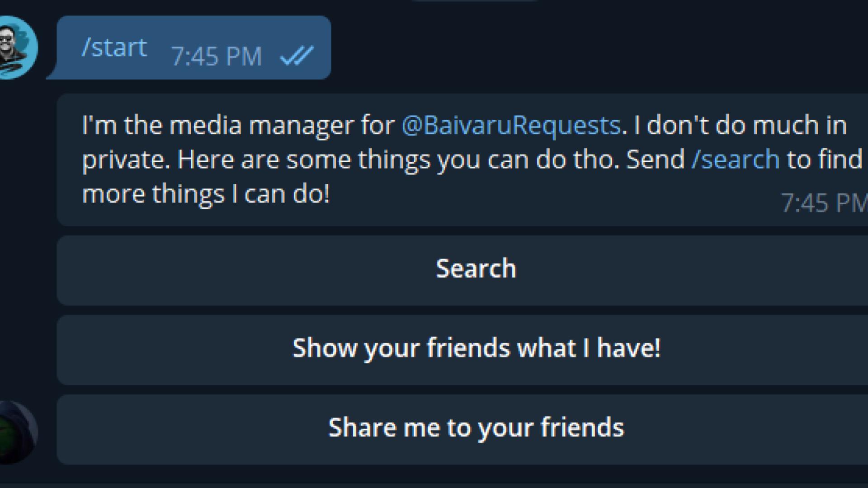Click "to find" after the /search link
Image resolution: width=868 pixels, height=488 pixels.
pos(825,160)
